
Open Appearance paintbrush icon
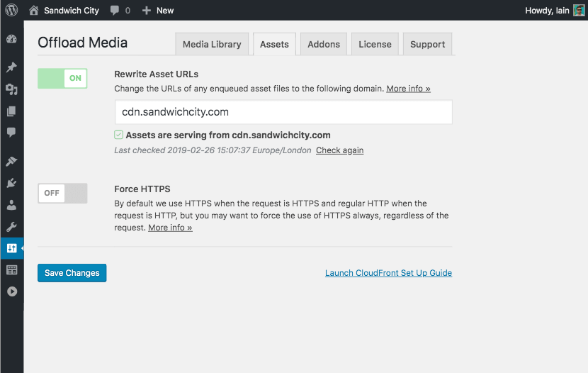[x=11, y=162]
